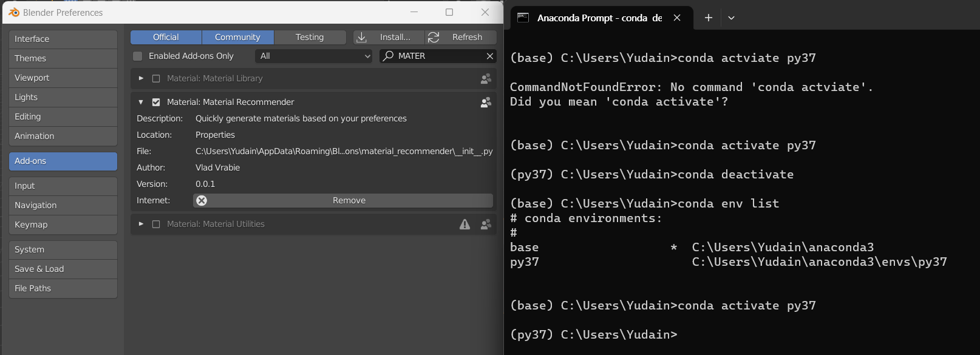Toggle Enabled Add-ons Only checkbox
Screen dimensions: 980x355
click(x=138, y=56)
